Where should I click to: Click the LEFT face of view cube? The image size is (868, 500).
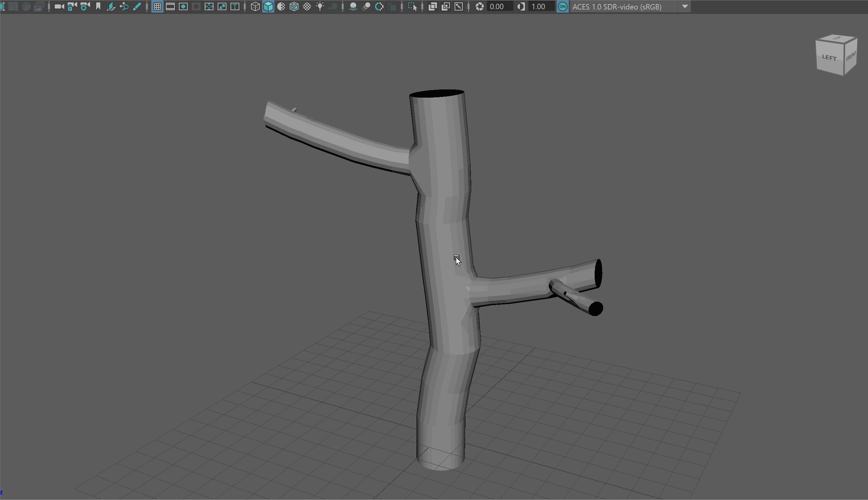(829, 58)
